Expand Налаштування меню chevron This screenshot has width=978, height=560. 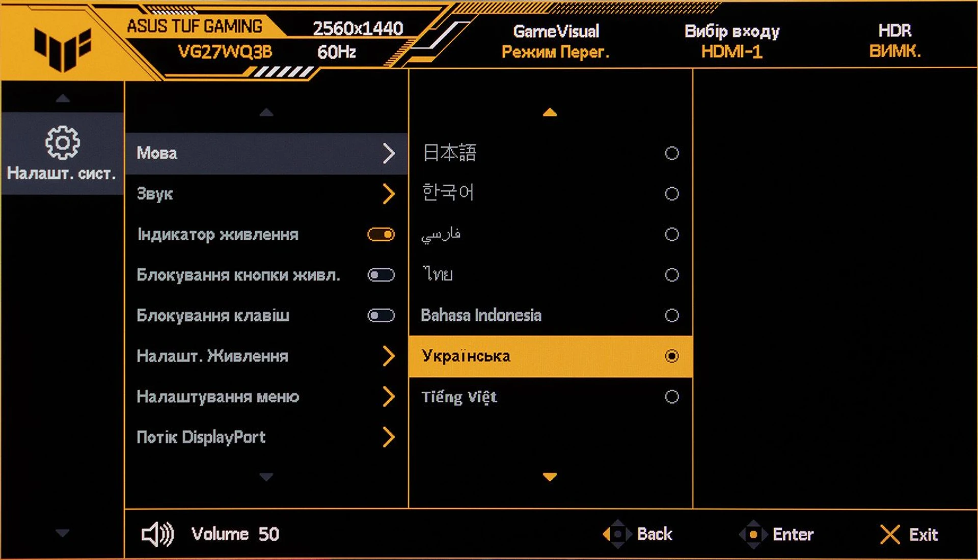click(x=389, y=397)
